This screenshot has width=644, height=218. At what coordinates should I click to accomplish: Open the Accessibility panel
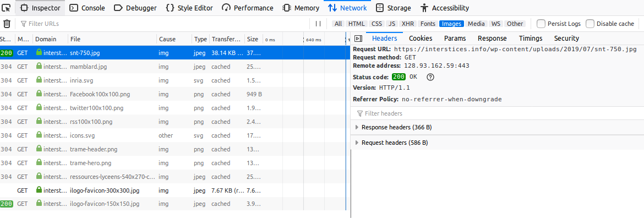[x=444, y=8]
